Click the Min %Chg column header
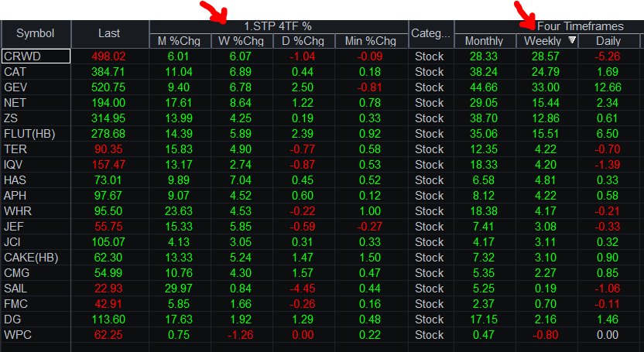644x352 pixels. [371, 41]
